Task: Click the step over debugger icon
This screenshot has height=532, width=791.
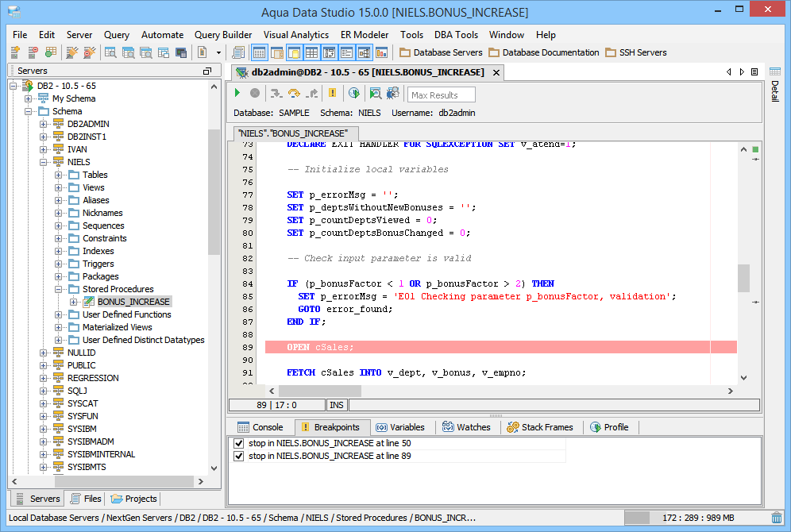Action: 294,94
